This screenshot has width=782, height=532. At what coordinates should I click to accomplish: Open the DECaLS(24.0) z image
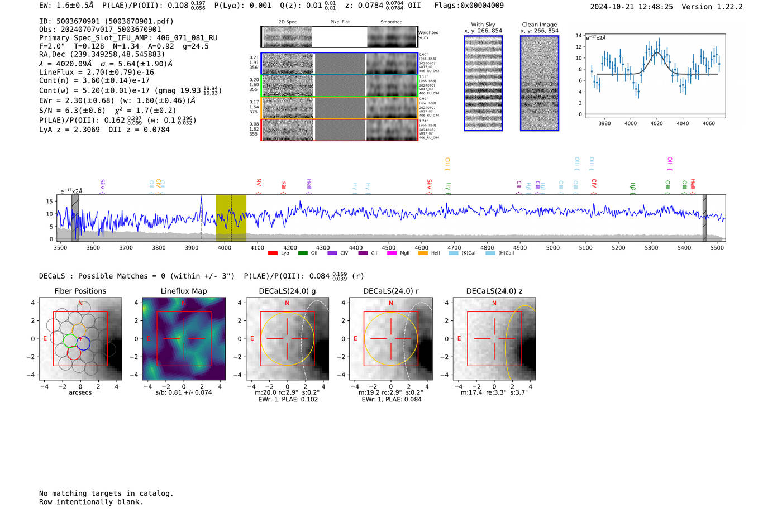(x=494, y=339)
